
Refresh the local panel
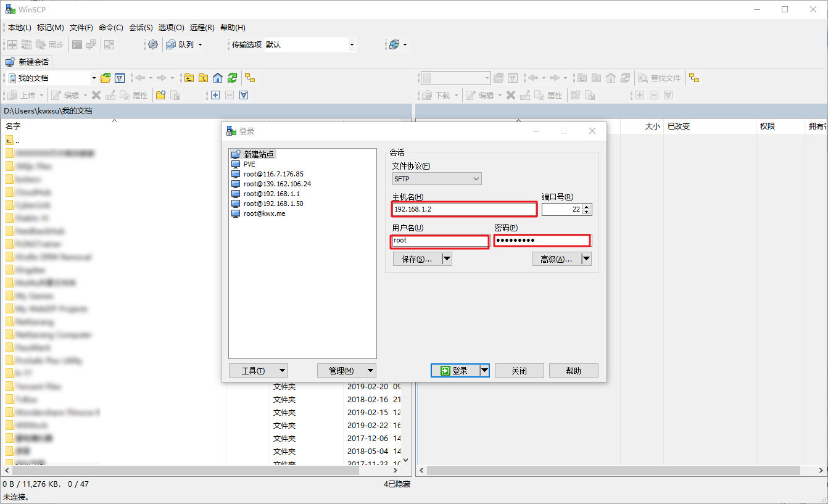click(x=232, y=78)
